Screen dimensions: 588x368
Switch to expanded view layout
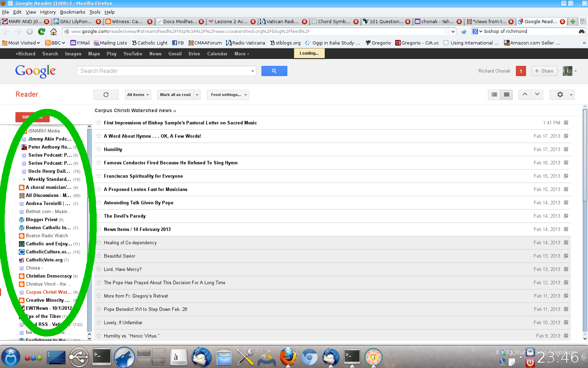click(494, 95)
